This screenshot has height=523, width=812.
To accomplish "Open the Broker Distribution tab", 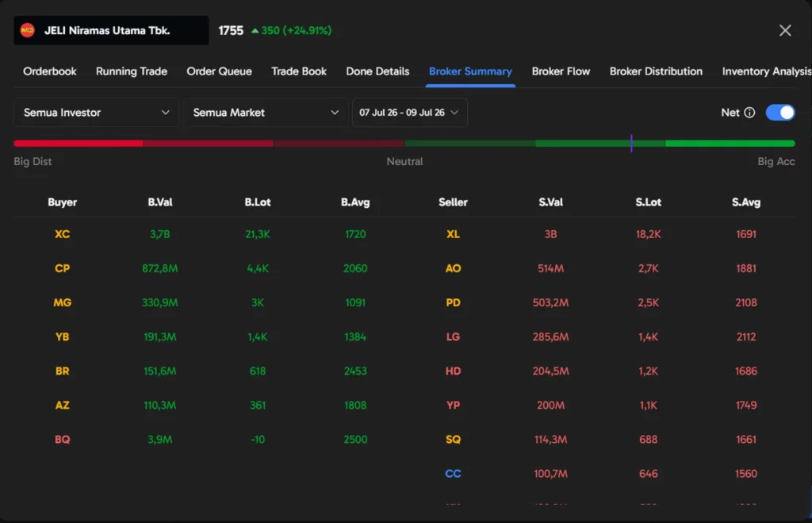I will (x=656, y=71).
